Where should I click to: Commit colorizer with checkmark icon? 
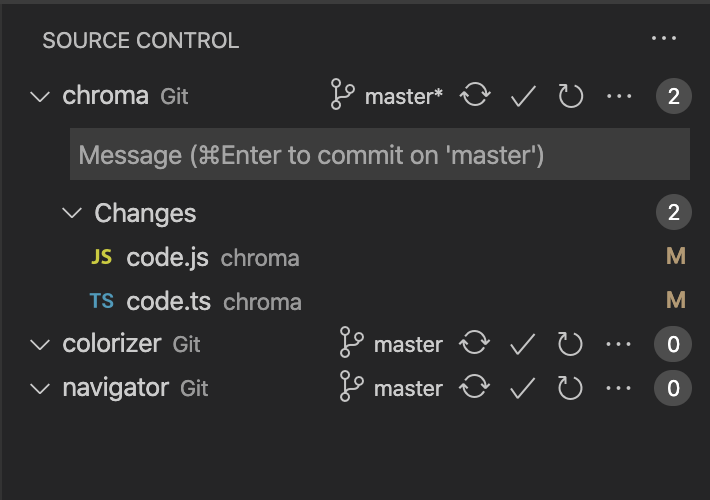coord(523,344)
